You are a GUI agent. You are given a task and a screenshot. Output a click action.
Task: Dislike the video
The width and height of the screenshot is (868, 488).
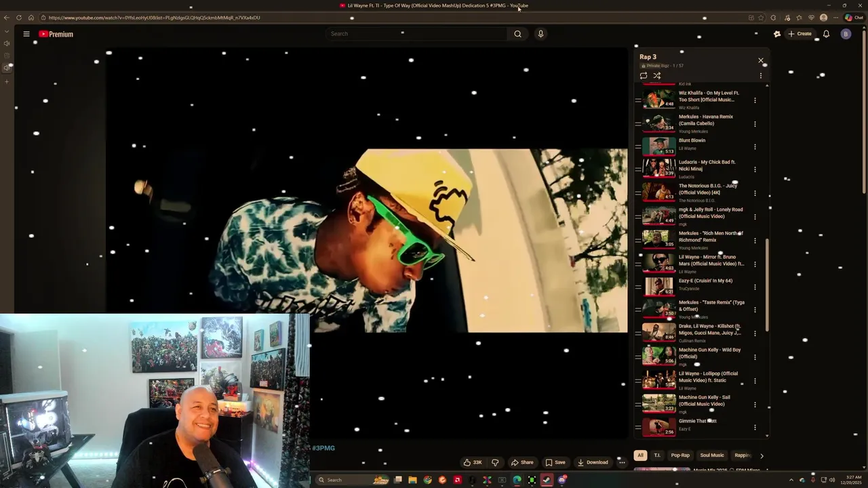coord(495,462)
